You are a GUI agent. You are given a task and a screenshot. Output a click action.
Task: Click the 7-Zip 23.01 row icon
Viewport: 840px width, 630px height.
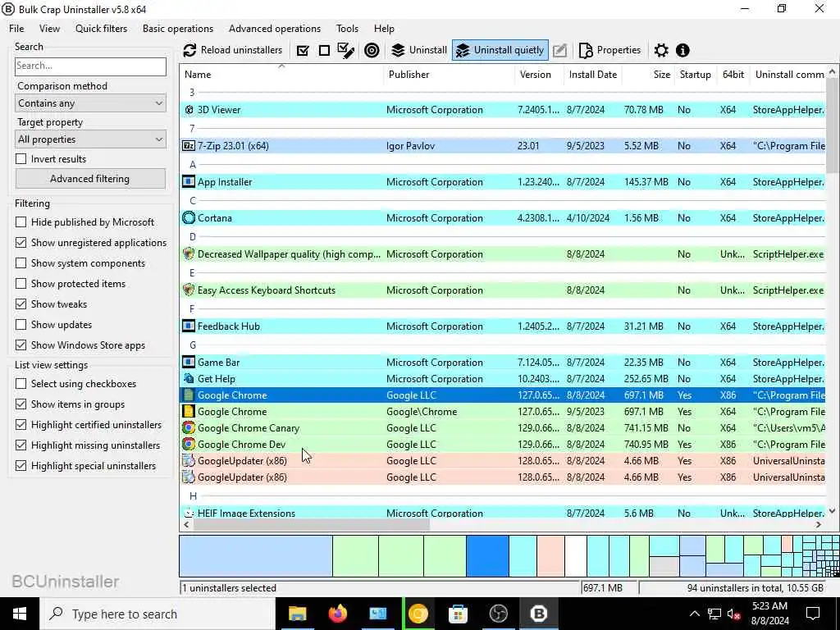coord(189,146)
